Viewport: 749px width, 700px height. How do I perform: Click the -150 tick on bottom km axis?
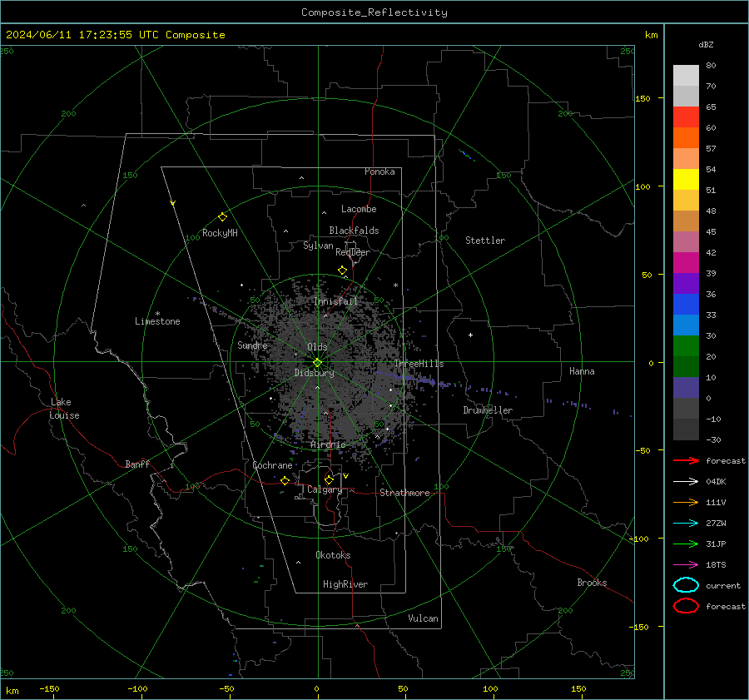(x=49, y=688)
